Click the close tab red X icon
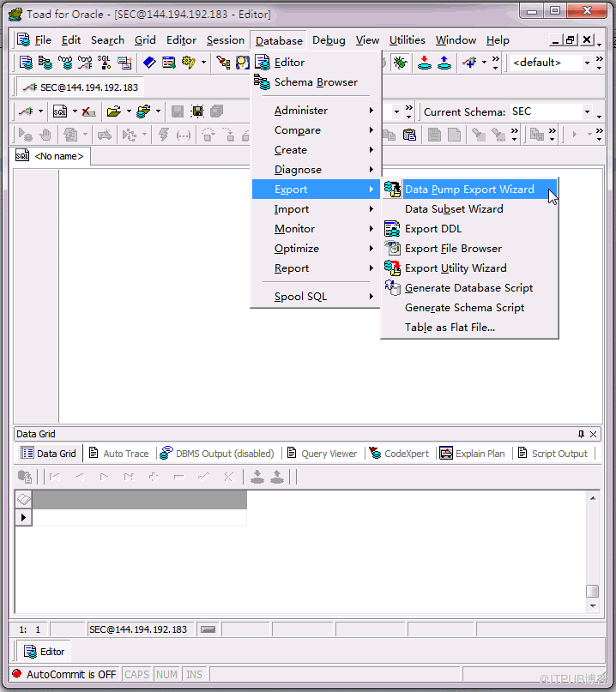The width and height of the screenshot is (616, 692). point(88,111)
